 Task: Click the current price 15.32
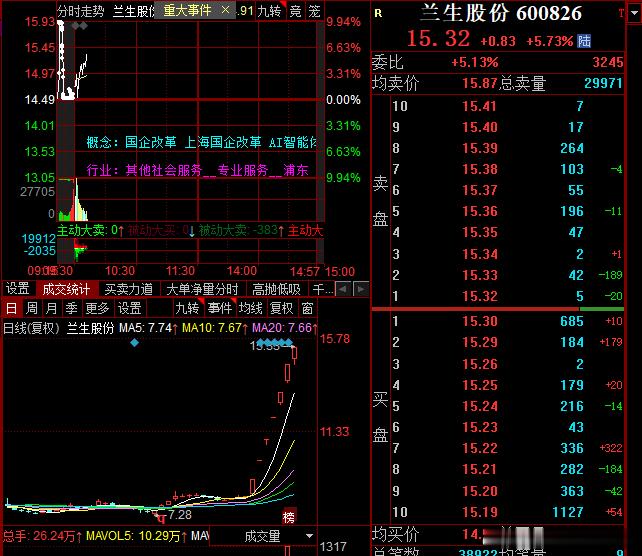438,38
